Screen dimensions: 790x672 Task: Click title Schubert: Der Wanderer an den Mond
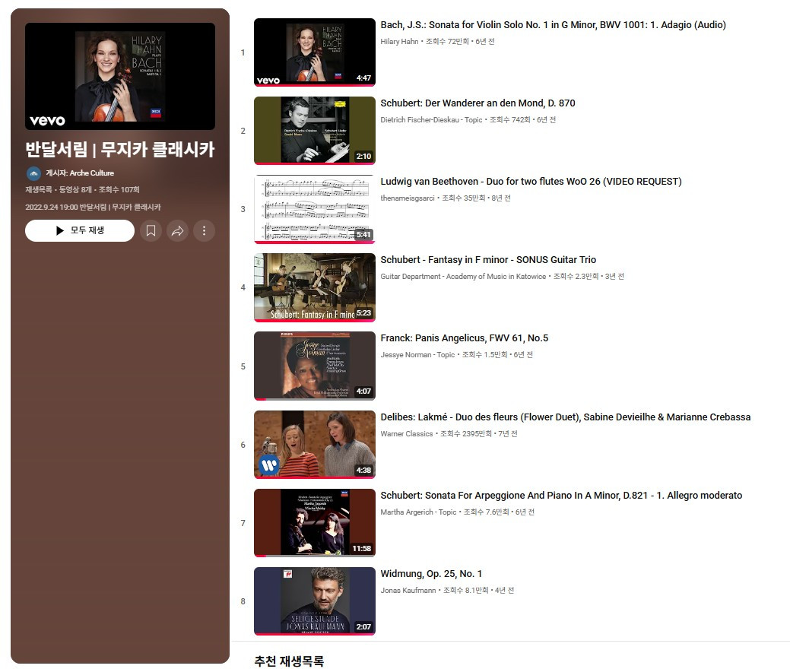point(477,103)
